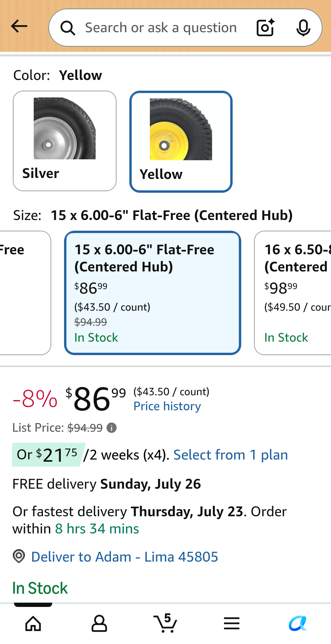The height and width of the screenshot is (644, 331).
Task: Open camera lens visual search
Action: click(265, 28)
